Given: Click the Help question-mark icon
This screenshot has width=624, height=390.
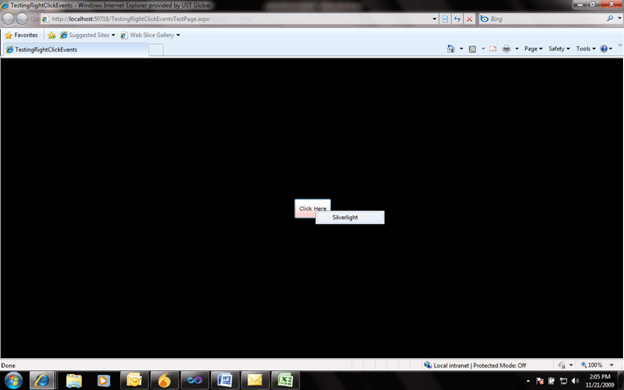Looking at the screenshot, I should click(x=604, y=49).
